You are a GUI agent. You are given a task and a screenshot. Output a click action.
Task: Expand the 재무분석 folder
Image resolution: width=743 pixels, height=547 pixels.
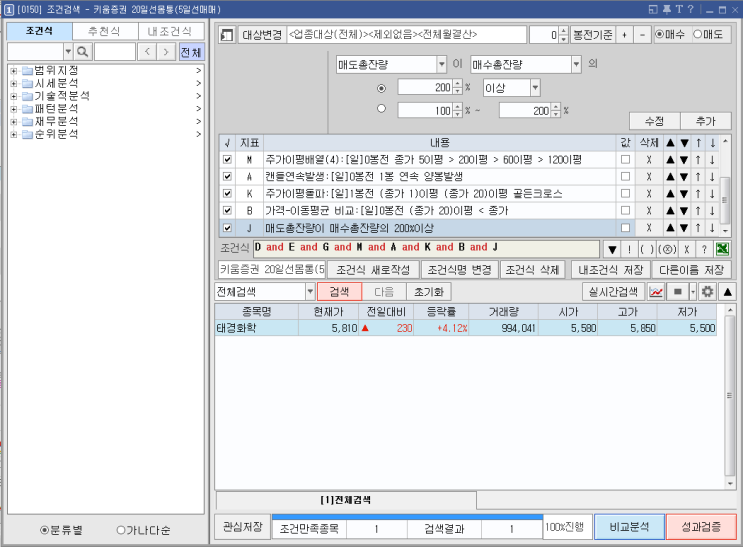[x=14, y=122]
